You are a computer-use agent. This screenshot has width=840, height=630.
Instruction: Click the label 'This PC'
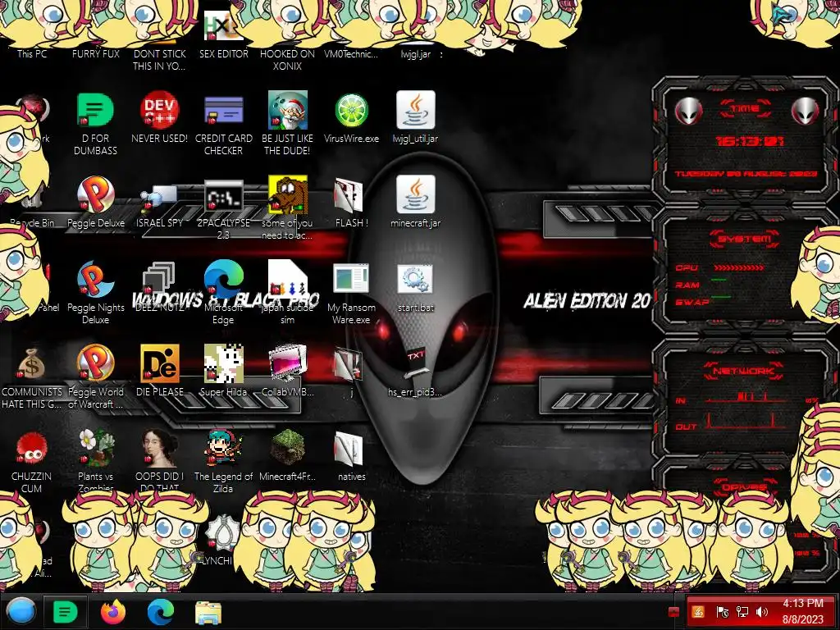tap(32, 53)
